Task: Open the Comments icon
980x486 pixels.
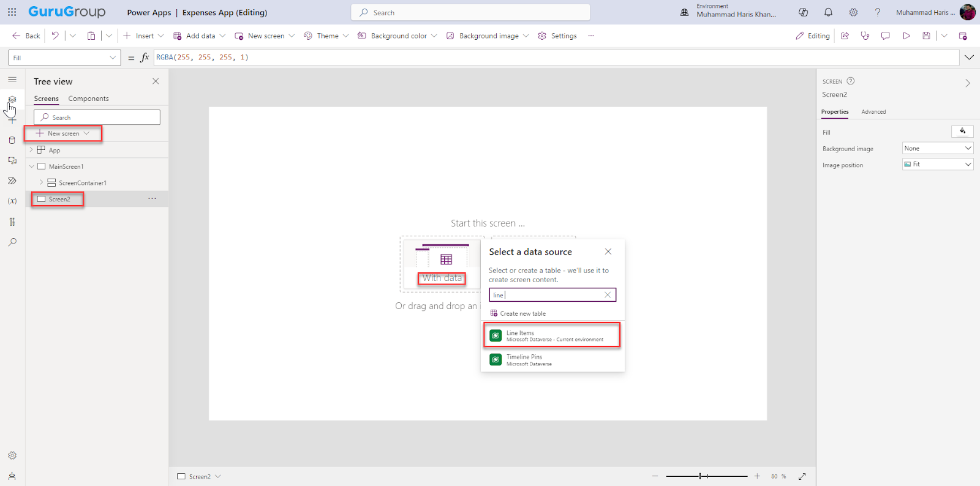Action: tap(885, 36)
